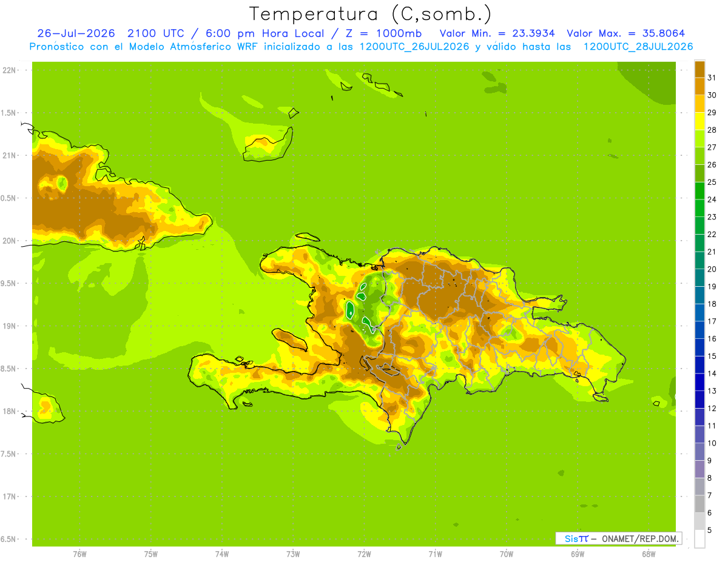This screenshot has height=562, width=728.
Task: Click the "72W" longitude axis label
Action: tap(364, 554)
